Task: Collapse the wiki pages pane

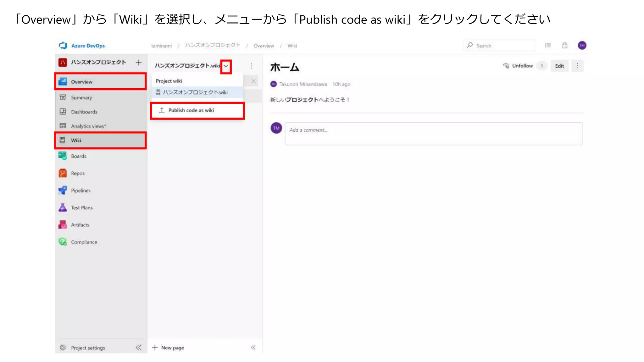Action: (253, 348)
